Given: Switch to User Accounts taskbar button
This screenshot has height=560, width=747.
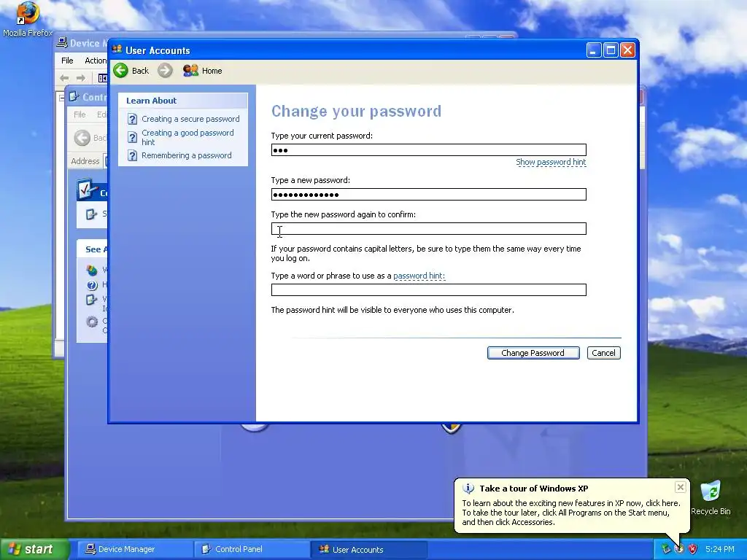Looking at the screenshot, I should pyautogui.click(x=368, y=549).
